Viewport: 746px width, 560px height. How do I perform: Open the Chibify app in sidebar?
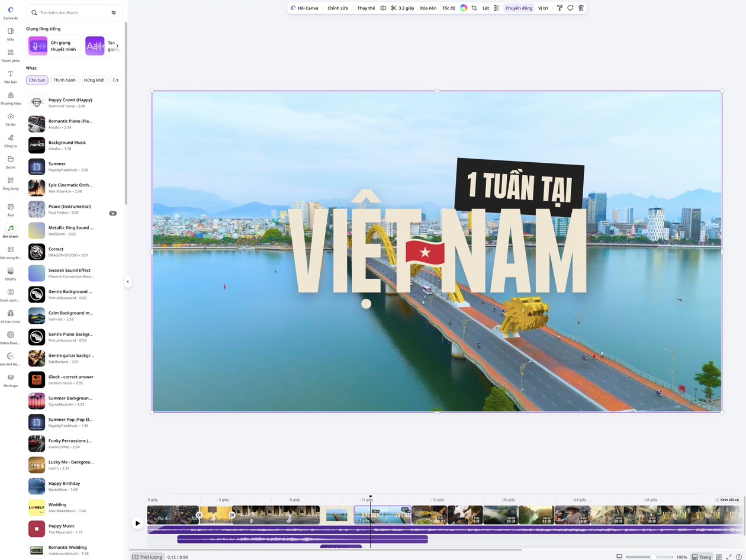pos(11,273)
